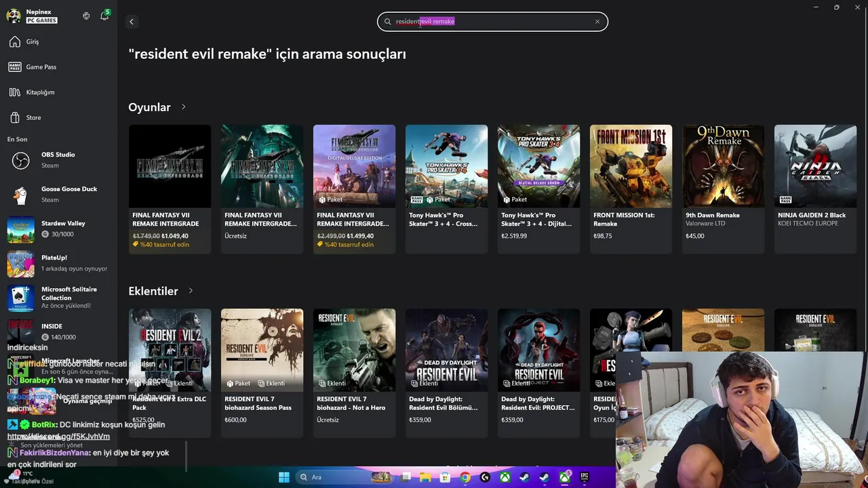
Task: Click the search magnifier icon in search box
Action: pyautogui.click(x=388, y=22)
